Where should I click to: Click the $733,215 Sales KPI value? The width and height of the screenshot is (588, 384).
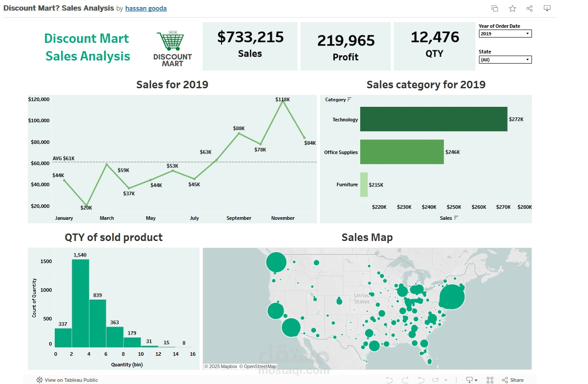(x=250, y=37)
